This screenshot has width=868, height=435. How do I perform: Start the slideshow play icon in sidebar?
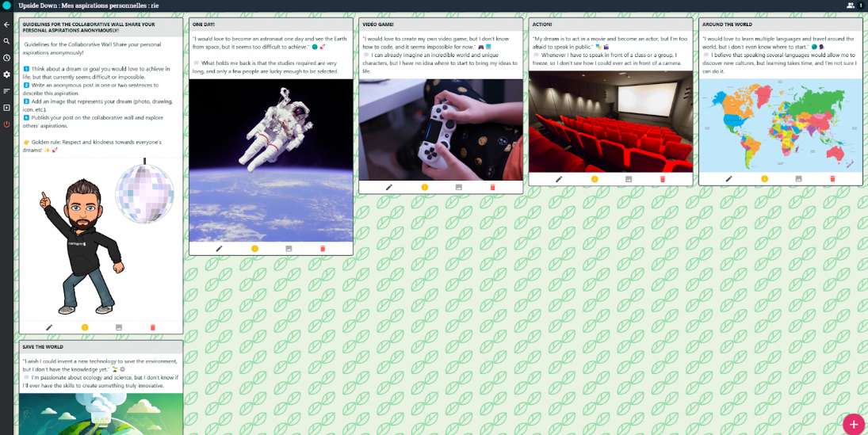(6, 108)
